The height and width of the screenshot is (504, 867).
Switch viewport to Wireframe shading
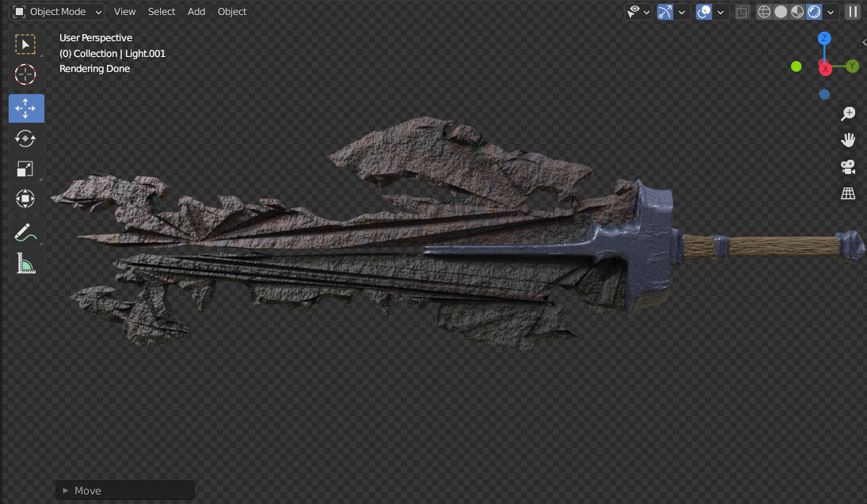(x=763, y=11)
